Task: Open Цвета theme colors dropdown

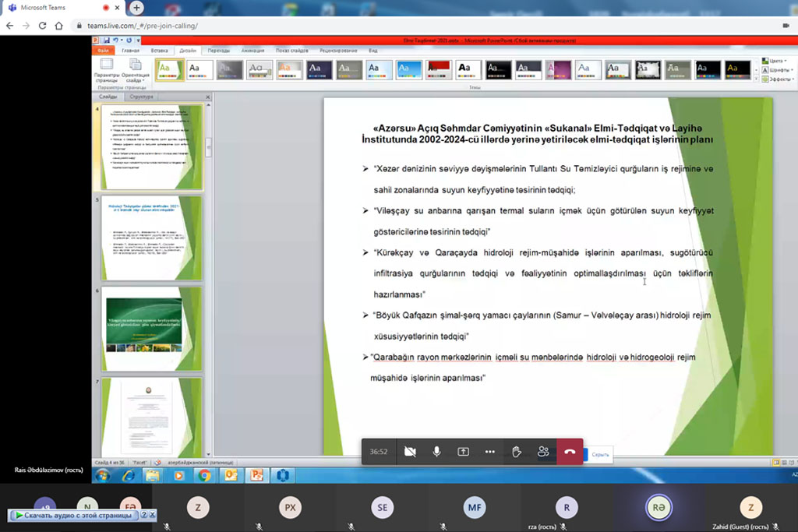Action: 775,61
